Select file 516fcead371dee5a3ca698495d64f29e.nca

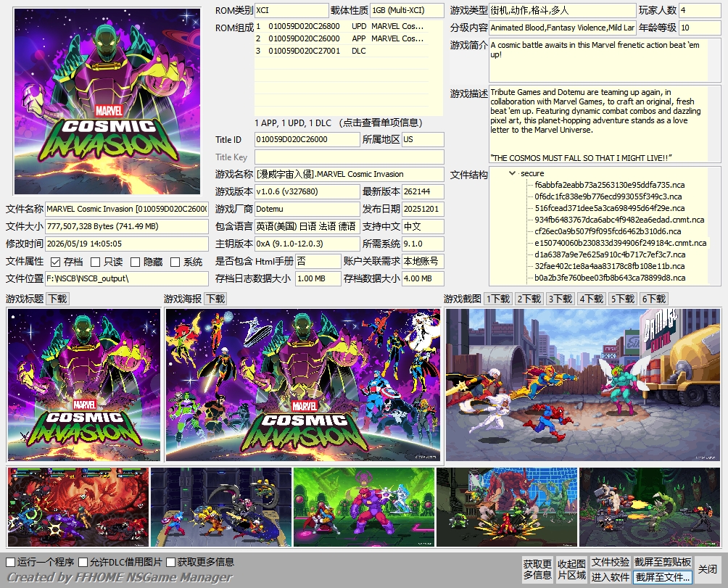coord(609,208)
